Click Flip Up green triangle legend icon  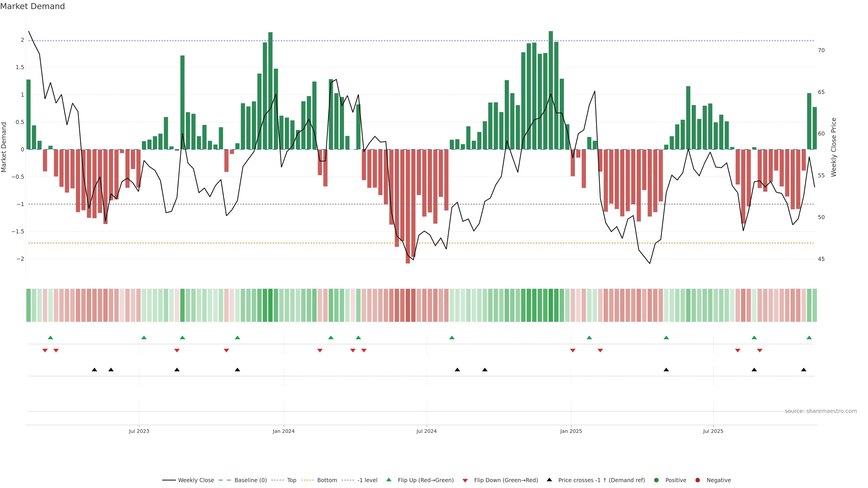click(x=389, y=480)
